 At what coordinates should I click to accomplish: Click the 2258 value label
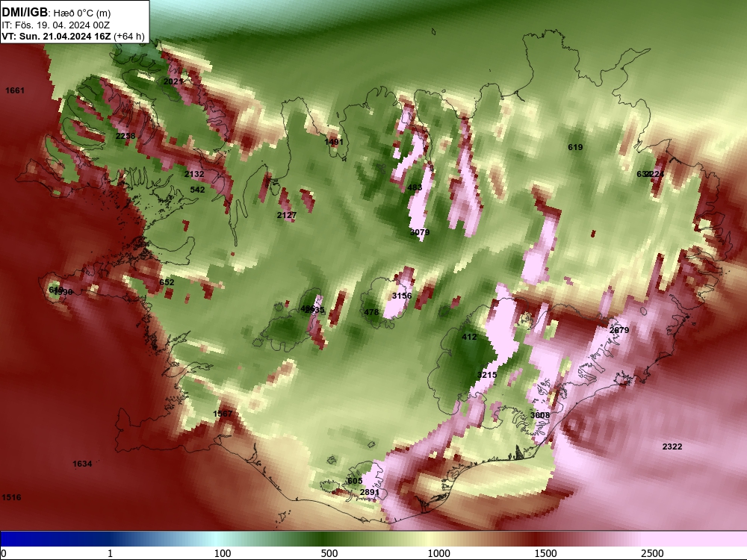[x=125, y=136]
